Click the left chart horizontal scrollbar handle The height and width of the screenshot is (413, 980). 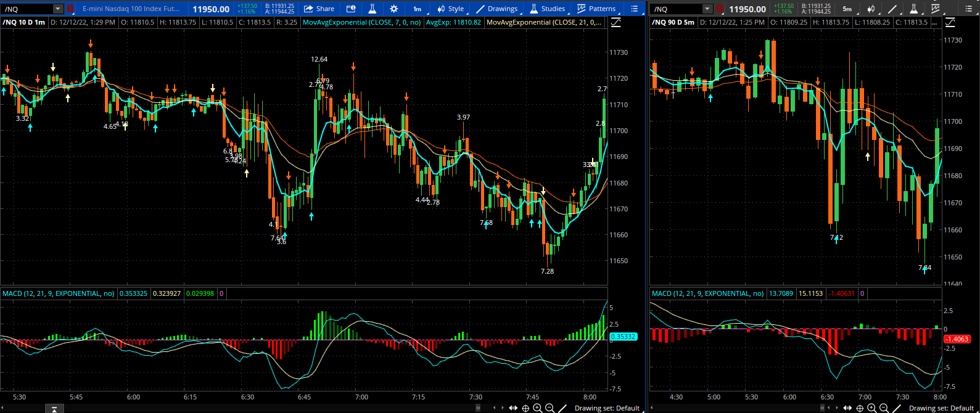[478, 408]
